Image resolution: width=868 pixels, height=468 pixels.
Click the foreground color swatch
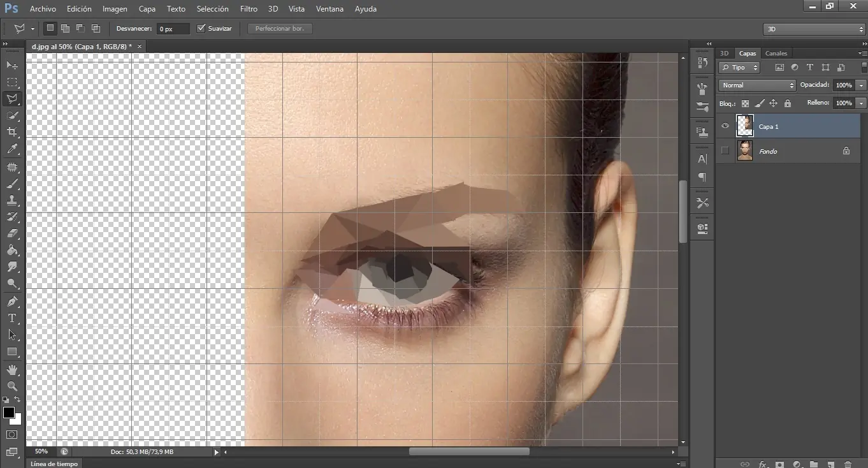click(9, 413)
